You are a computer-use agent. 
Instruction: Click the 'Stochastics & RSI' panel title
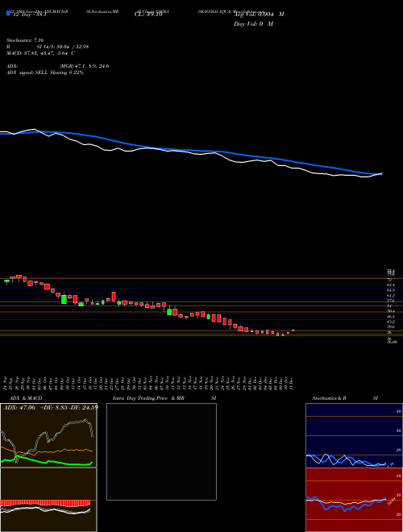click(x=345, y=398)
